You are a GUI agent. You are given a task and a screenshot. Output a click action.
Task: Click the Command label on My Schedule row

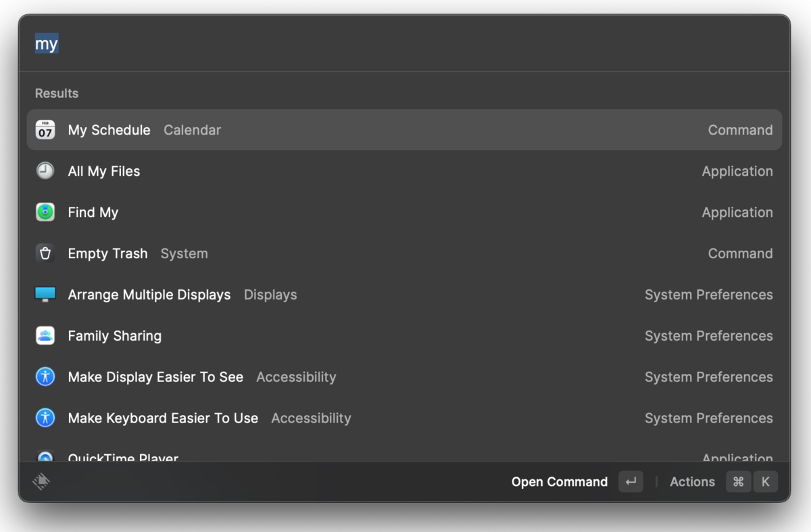tap(740, 130)
